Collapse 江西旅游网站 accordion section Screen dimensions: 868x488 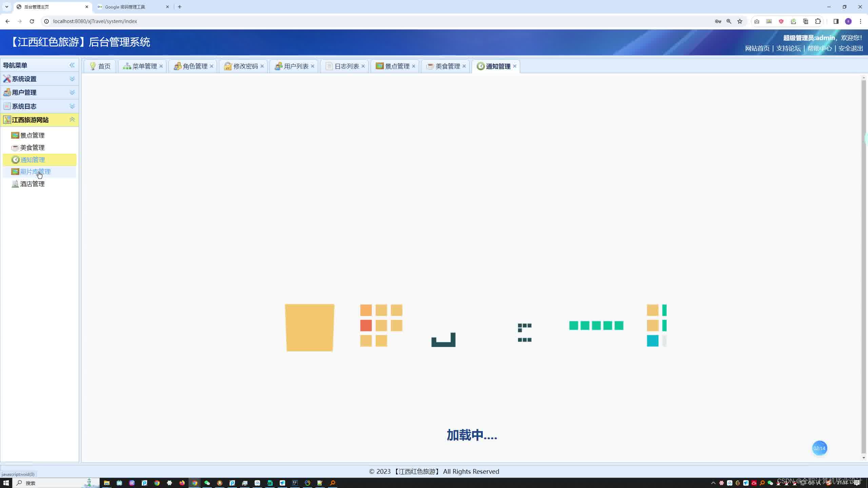click(72, 120)
